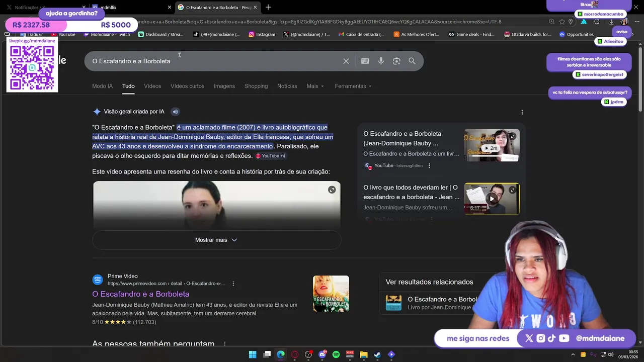View the Notícias results tab

click(x=287, y=86)
